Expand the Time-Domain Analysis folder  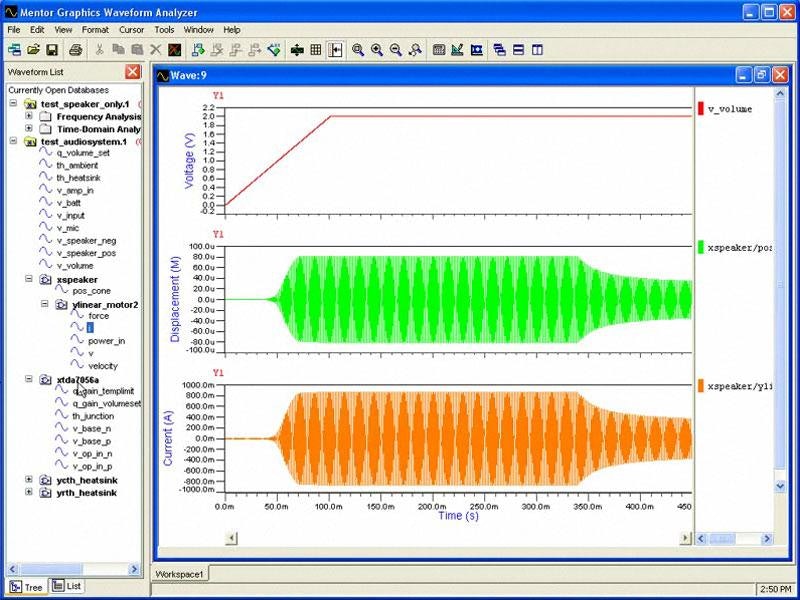point(29,129)
